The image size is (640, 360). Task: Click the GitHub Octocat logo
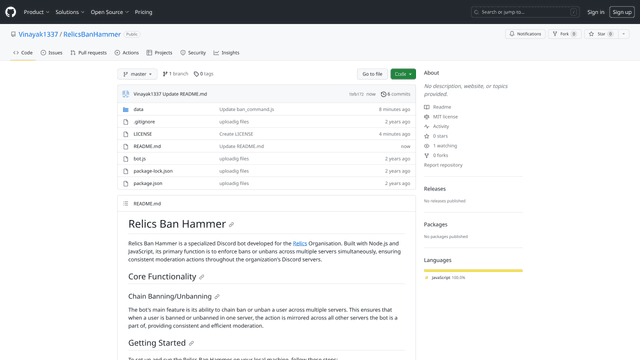[11, 12]
